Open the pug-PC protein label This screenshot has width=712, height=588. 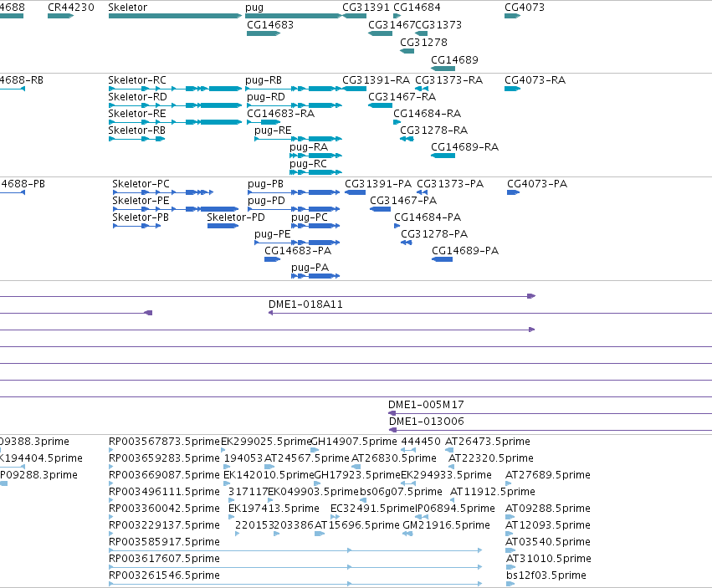(310, 217)
